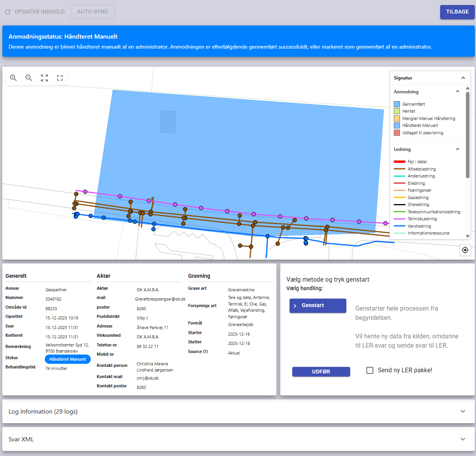This screenshot has height=456, width=476.
Task: Click the Oprettet timestamp 15-12-2025 10:16
Action: [62, 318]
